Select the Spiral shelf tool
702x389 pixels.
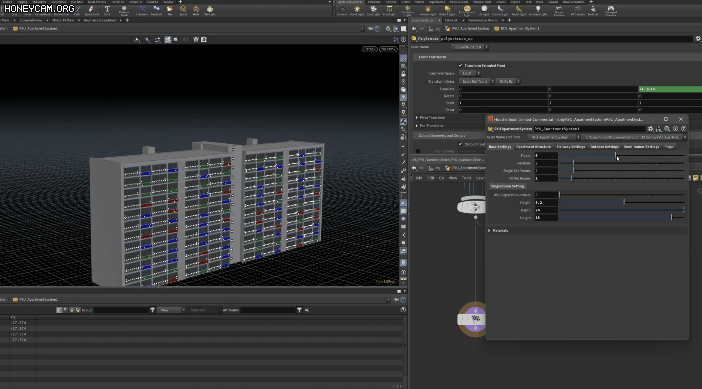tap(183, 10)
